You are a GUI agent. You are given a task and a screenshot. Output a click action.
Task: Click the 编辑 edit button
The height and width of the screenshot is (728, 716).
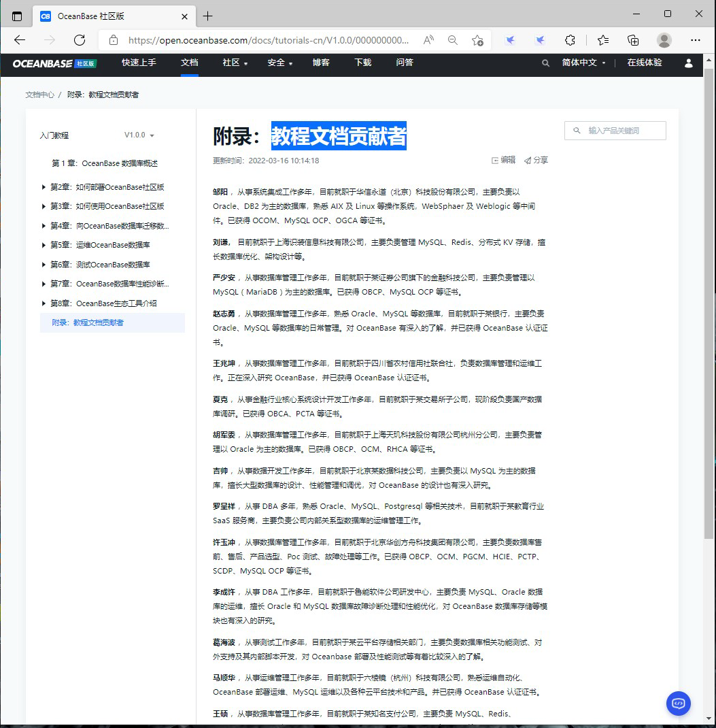point(503,160)
